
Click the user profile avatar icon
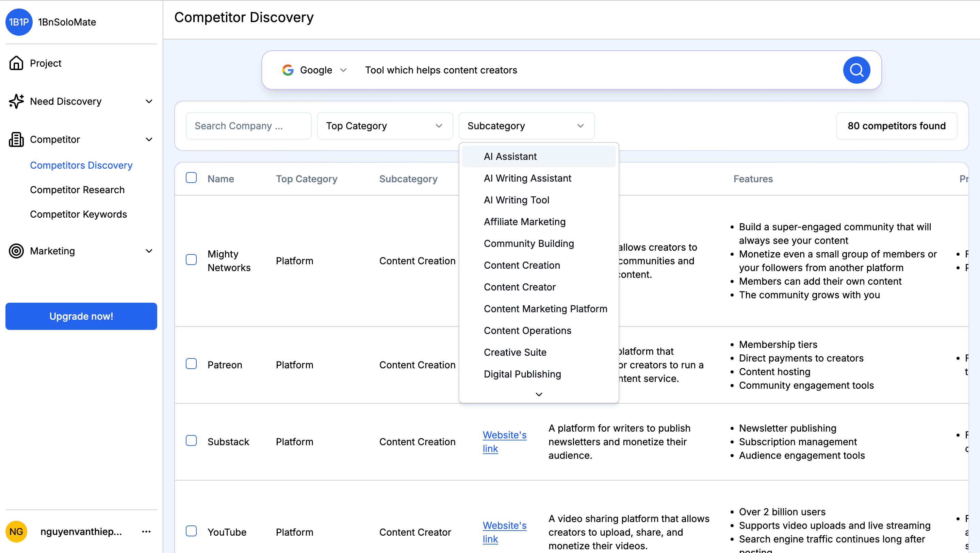coord(16,532)
